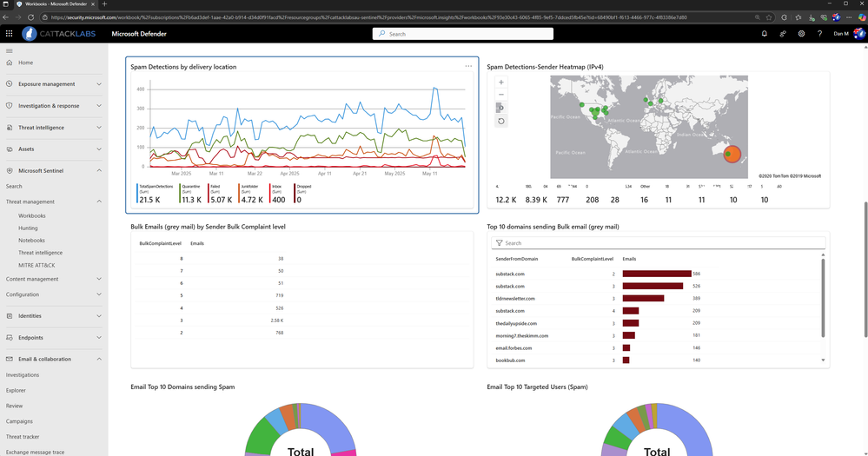Viewport: 868px width, 456px height.
Task: Open the Copilot icon in browser toolbar
Action: pos(862,17)
